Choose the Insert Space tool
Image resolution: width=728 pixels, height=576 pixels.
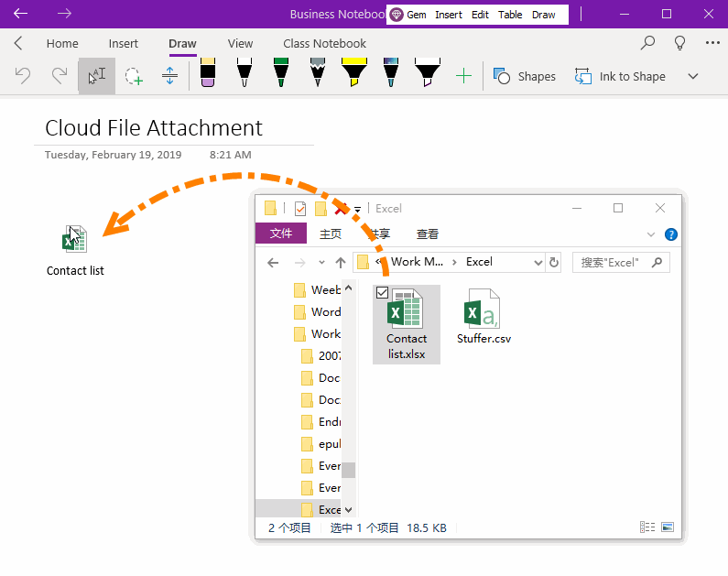coord(170,76)
